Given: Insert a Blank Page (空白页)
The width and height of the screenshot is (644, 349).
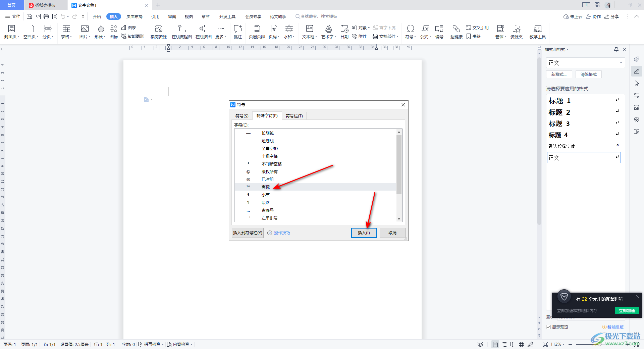Looking at the screenshot, I should click(31, 32).
